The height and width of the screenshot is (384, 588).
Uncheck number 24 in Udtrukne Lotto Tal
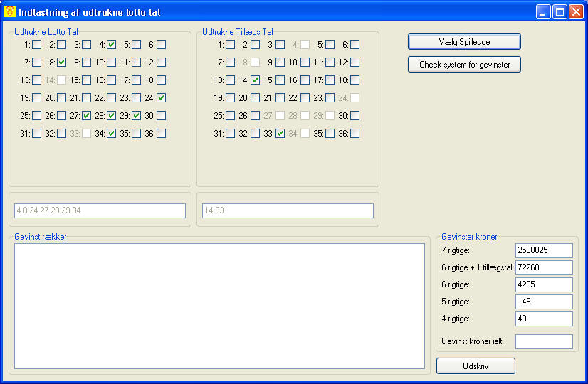pos(162,97)
